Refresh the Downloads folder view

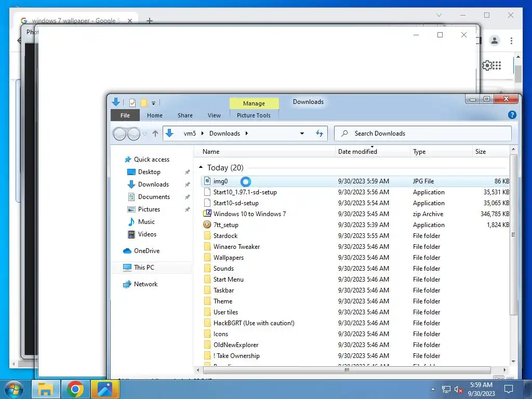click(x=320, y=134)
